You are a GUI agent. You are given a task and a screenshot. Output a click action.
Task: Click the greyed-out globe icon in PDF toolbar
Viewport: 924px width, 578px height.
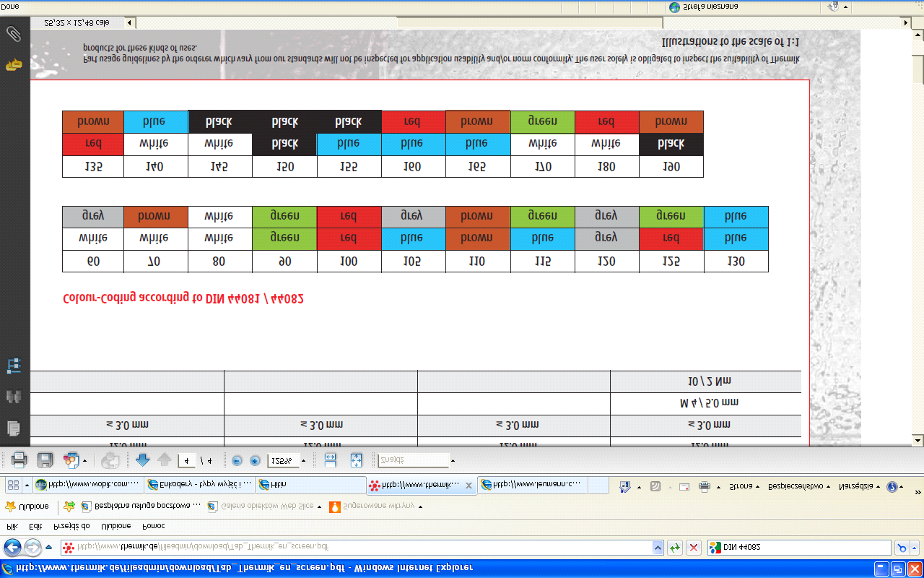[x=110, y=460]
